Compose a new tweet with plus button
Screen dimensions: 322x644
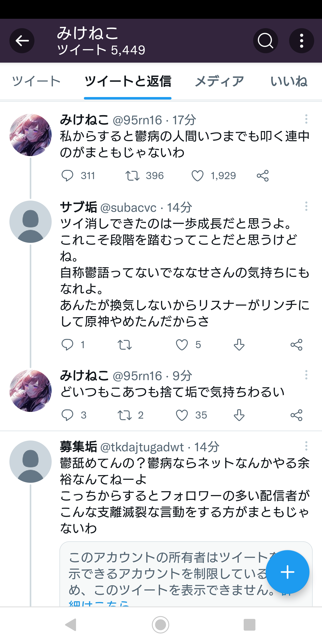(x=288, y=572)
